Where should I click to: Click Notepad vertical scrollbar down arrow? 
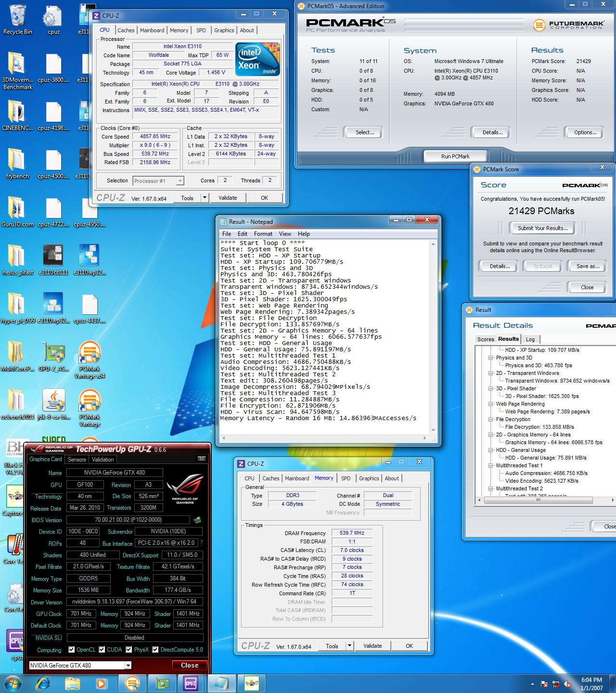coord(433,430)
